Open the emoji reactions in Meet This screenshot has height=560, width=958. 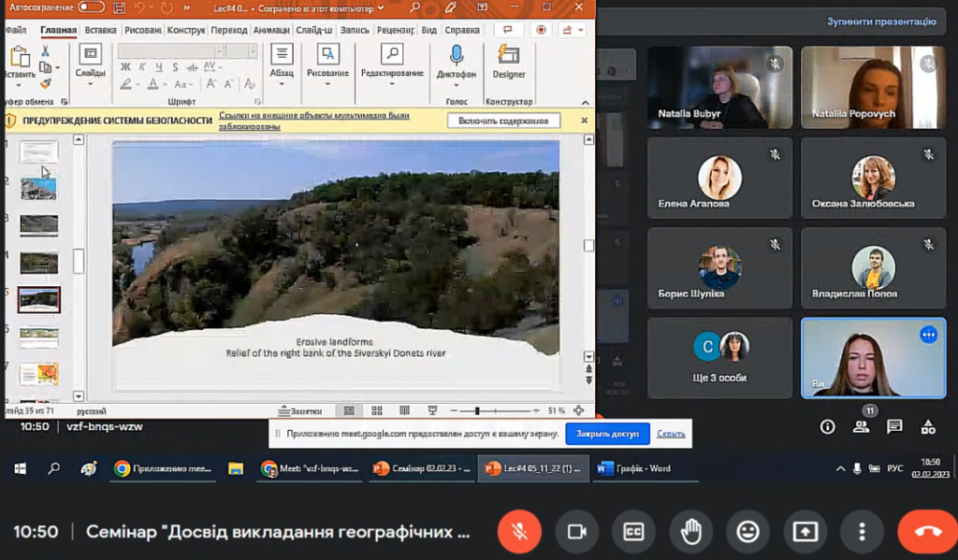[748, 531]
